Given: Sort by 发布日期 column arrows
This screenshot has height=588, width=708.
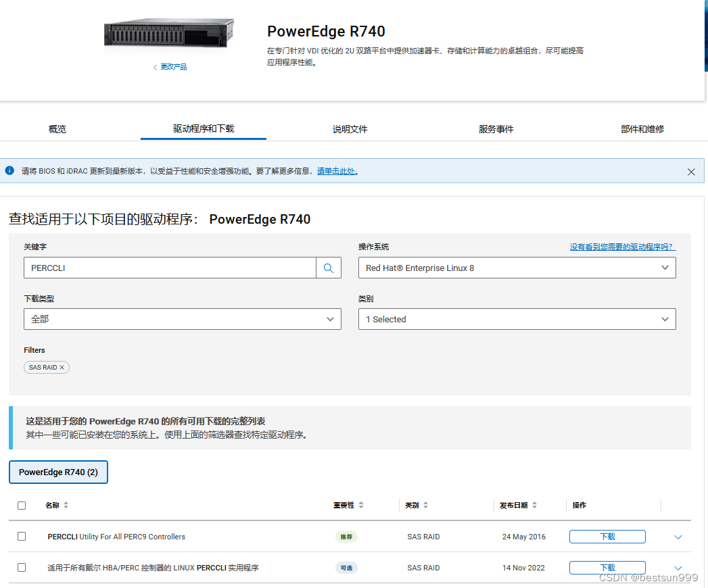Looking at the screenshot, I should [x=534, y=505].
